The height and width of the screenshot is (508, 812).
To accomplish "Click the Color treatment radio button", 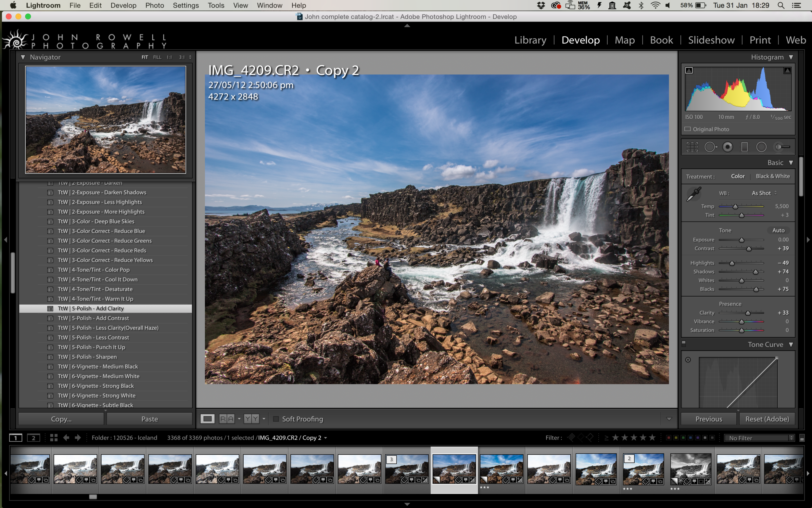I will 738,176.
